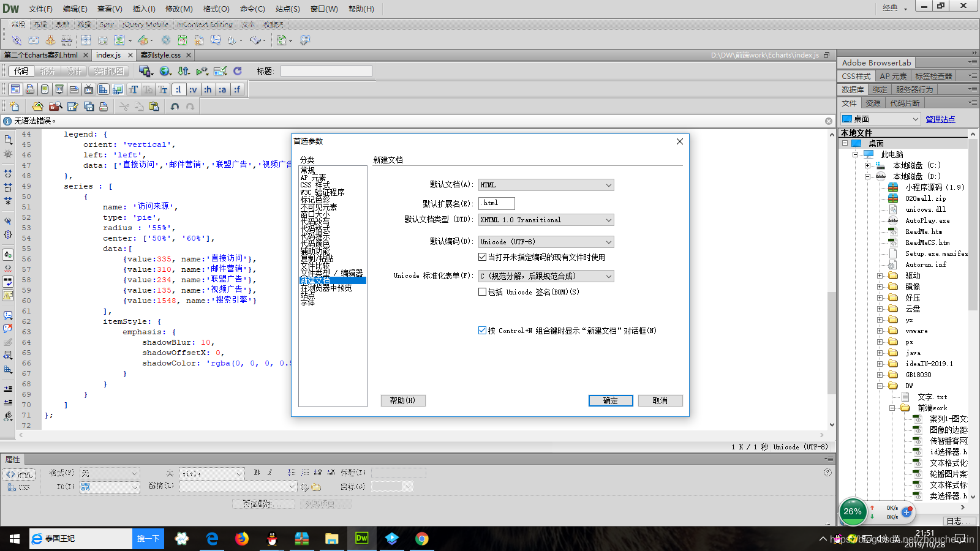Click the Windows Start button

click(x=15, y=539)
